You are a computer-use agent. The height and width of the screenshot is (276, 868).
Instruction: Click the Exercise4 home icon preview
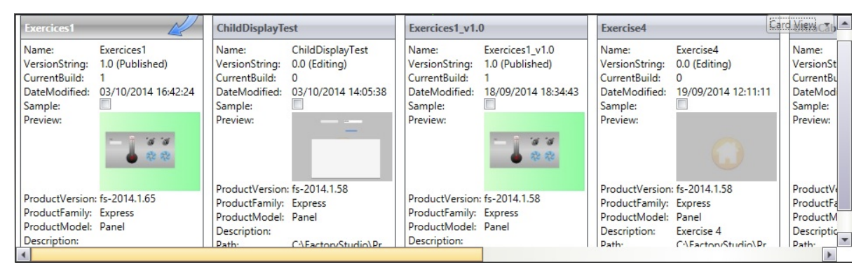pyautogui.click(x=726, y=147)
